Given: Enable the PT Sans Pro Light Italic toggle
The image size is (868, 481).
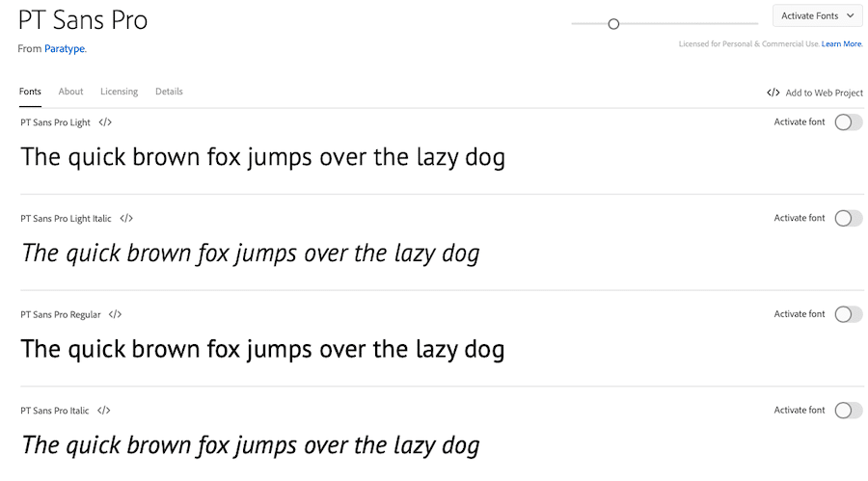Looking at the screenshot, I should [x=848, y=219].
